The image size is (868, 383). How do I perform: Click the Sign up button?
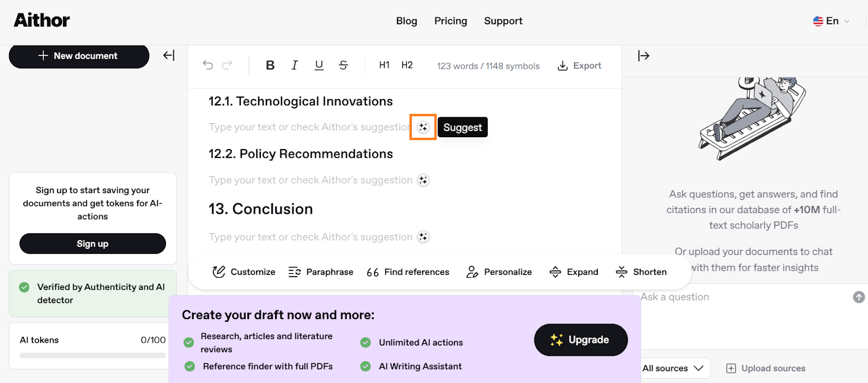point(93,244)
